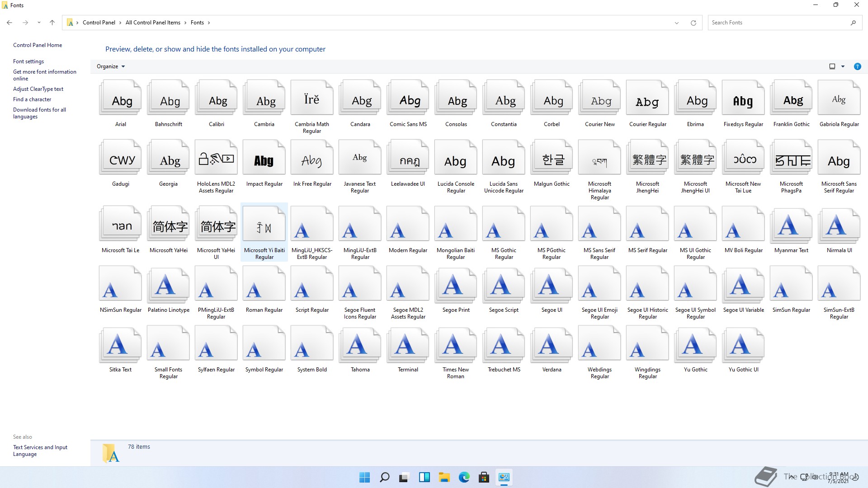Select the Ink Free Regular font
This screenshot has height=488, width=868.
(x=312, y=158)
